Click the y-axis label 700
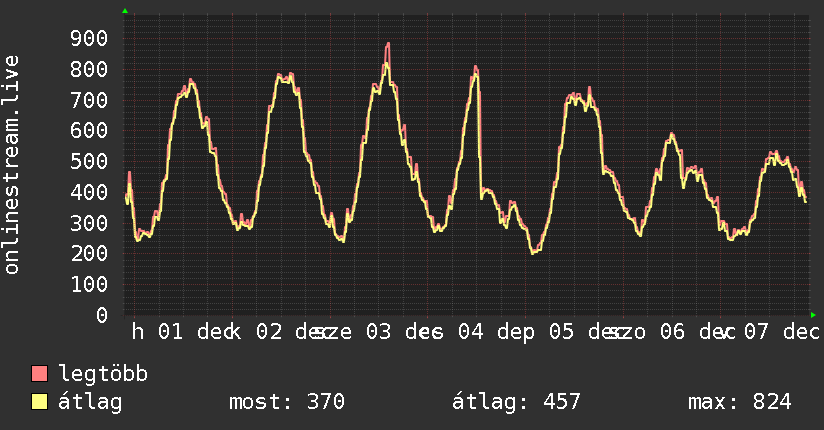Viewport: 824px width, 430px height. coord(89,99)
